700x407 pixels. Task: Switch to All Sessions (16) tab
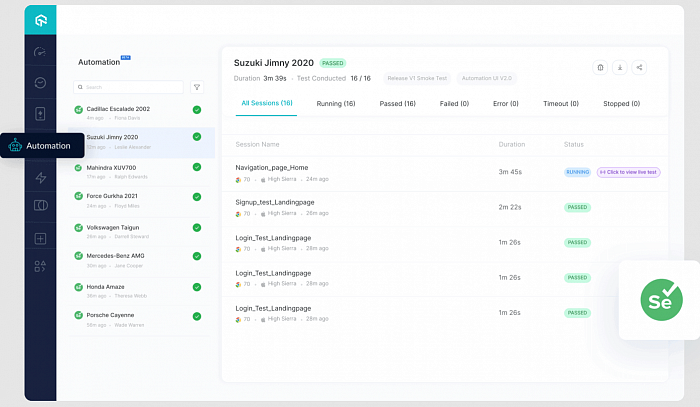click(267, 103)
